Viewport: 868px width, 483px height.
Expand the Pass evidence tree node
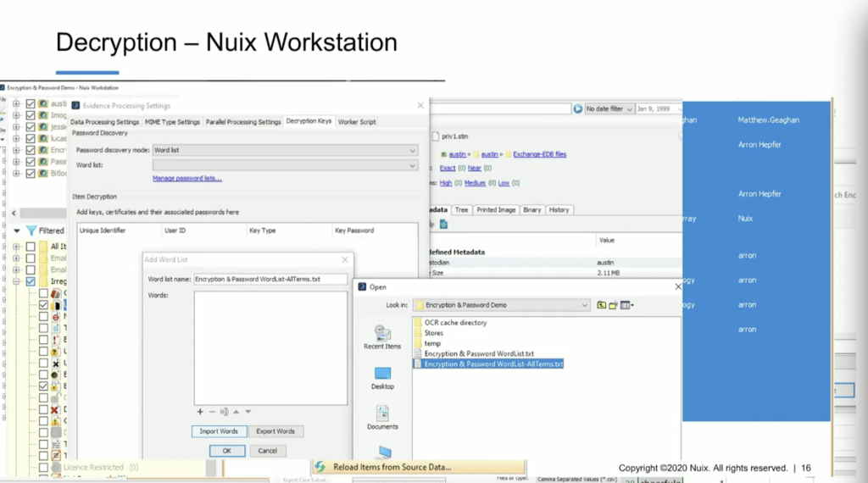(16, 162)
